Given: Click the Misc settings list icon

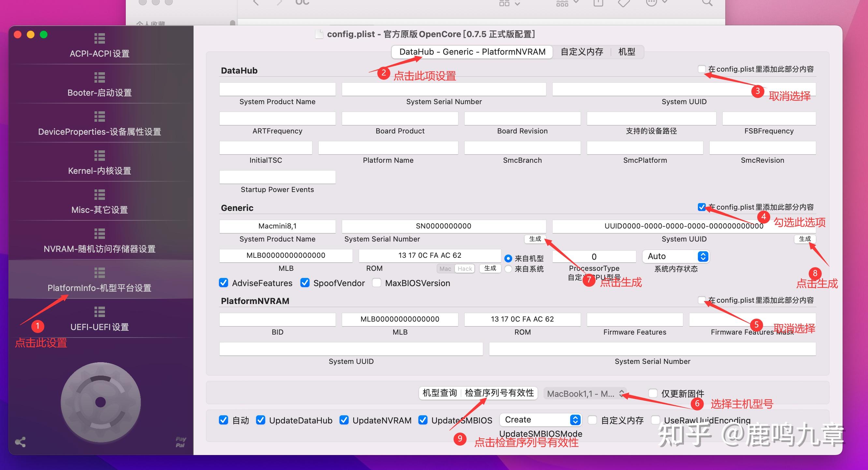Looking at the screenshot, I should [x=99, y=195].
